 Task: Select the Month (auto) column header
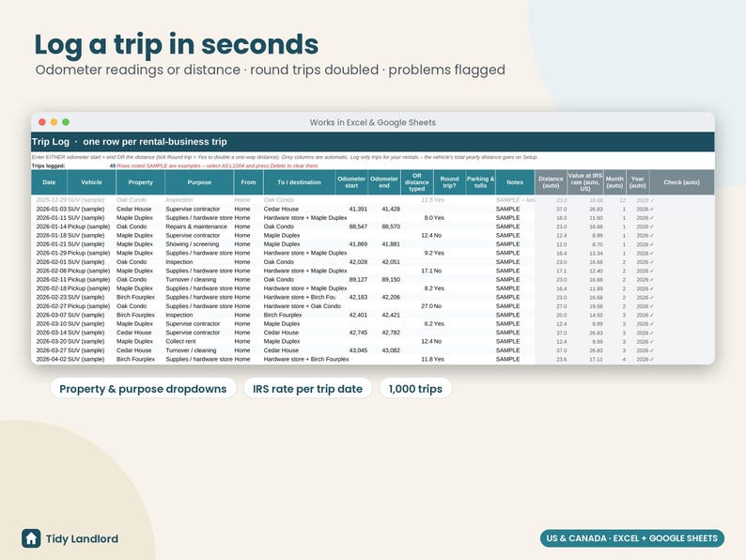[x=614, y=182]
